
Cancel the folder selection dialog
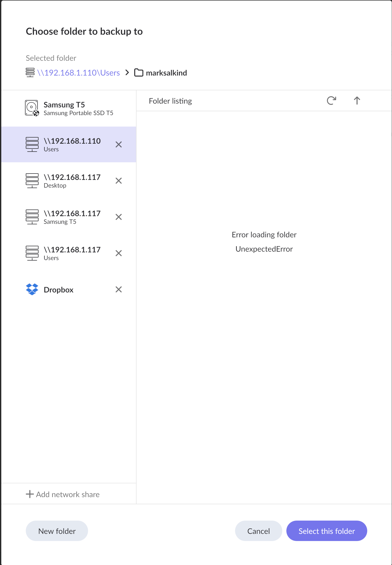[x=259, y=531]
